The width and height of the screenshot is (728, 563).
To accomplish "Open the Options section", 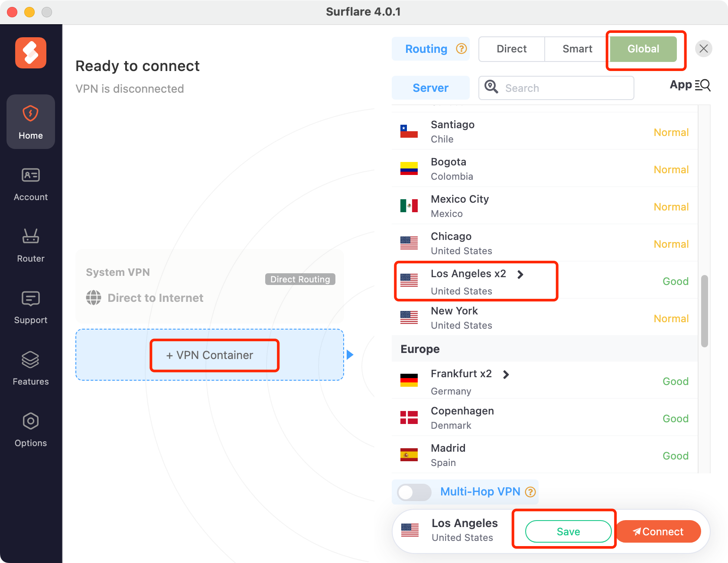I will [x=30, y=430].
